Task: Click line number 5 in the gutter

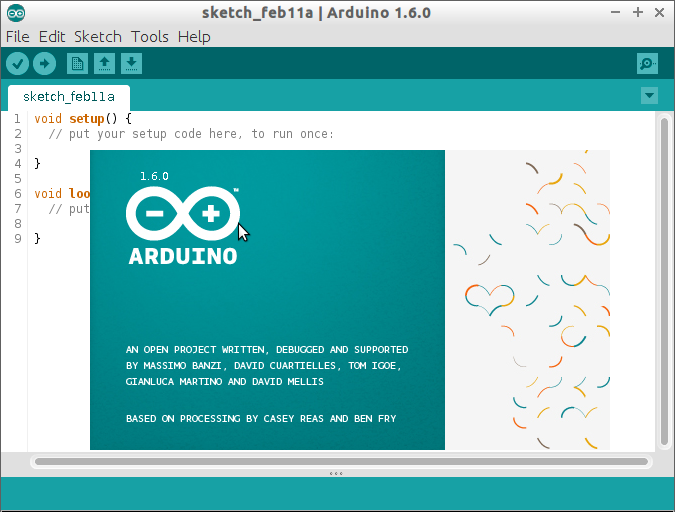Action: pos(18,178)
